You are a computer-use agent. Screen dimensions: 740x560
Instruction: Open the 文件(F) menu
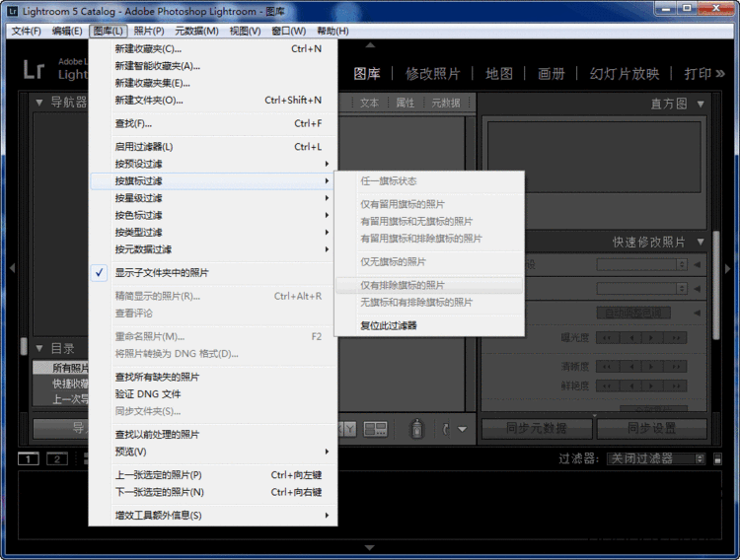click(x=27, y=32)
